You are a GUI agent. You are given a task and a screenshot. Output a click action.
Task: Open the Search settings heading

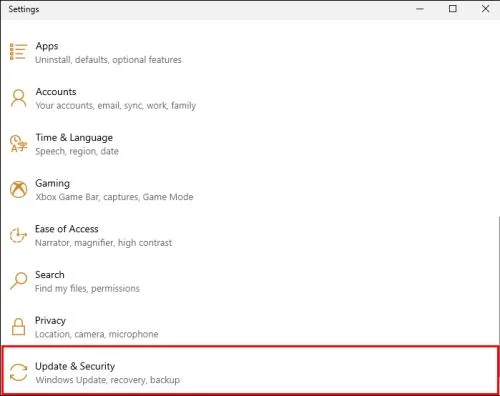[50, 275]
